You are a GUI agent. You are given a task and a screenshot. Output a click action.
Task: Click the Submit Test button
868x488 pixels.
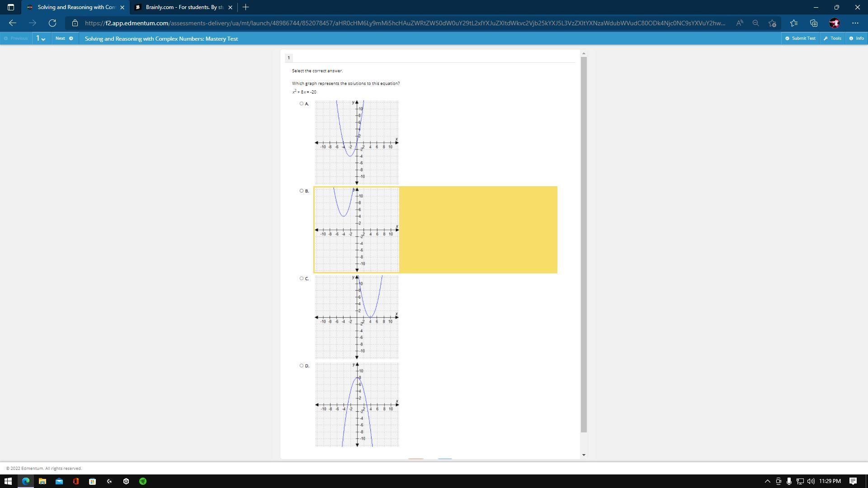pyautogui.click(x=800, y=38)
